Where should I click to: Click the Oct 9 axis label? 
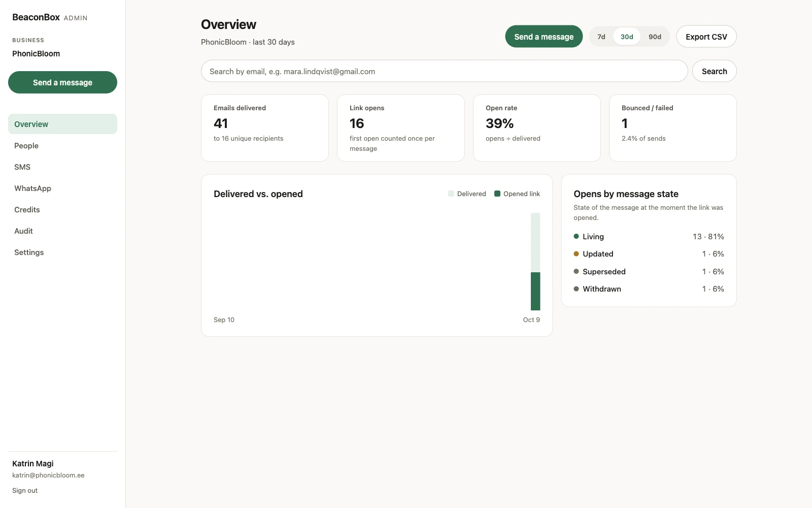pyautogui.click(x=531, y=320)
